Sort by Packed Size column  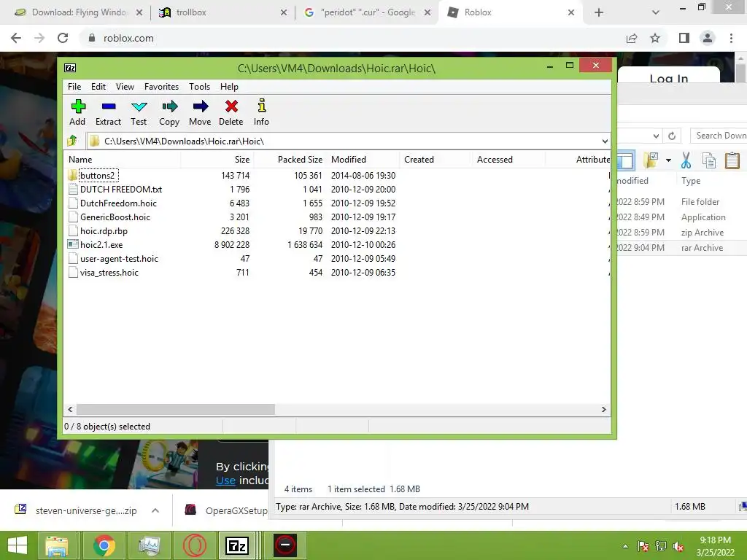[x=290, y=160]
